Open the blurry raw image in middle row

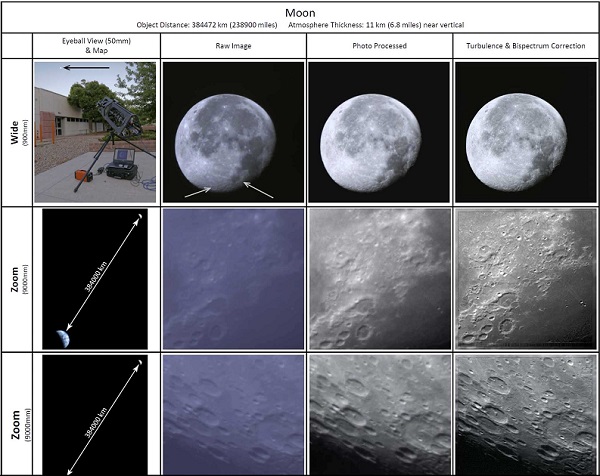[x=231, y=278]
